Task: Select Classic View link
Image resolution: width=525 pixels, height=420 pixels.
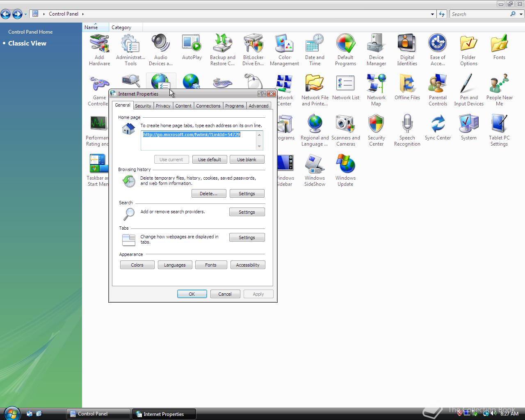Action: pyautogui.click(x=27, y=43)
